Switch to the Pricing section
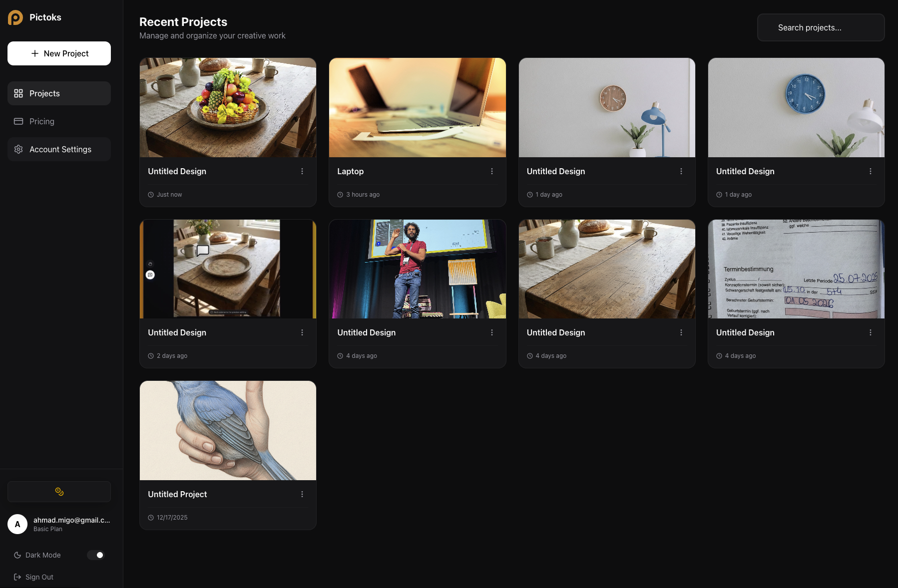The height and width of the screenshot is (588, 898). pyautogui.click(x=41, y=121)
